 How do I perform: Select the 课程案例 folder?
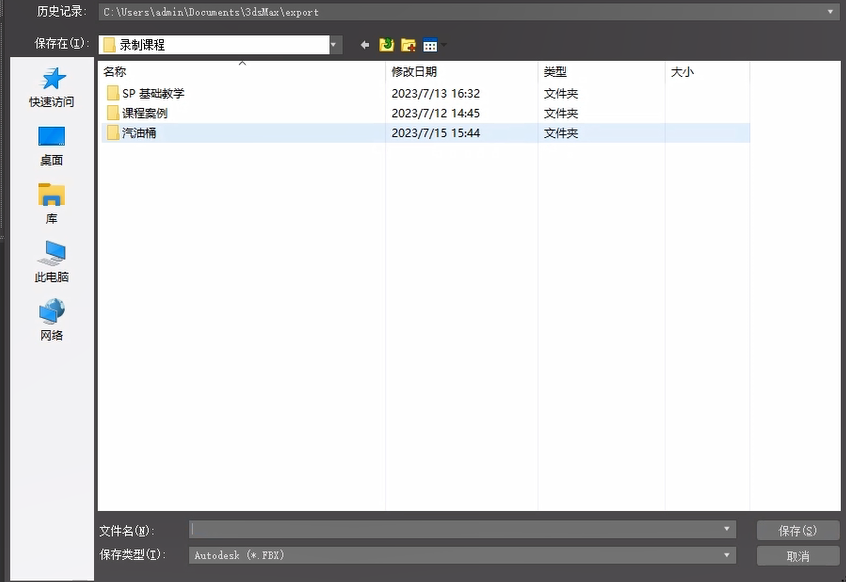coord(145,113)
